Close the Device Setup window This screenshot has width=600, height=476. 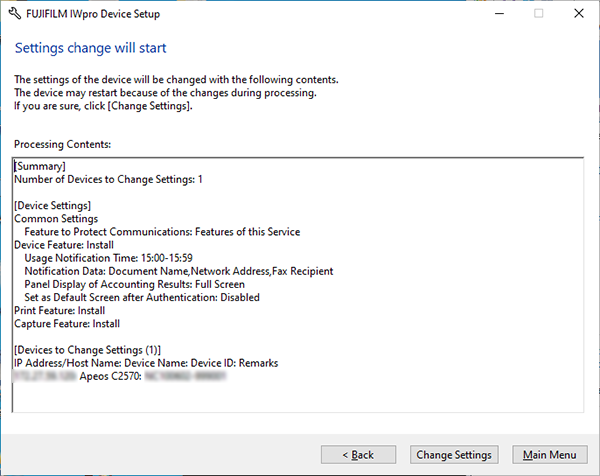(x=579, y=13)
